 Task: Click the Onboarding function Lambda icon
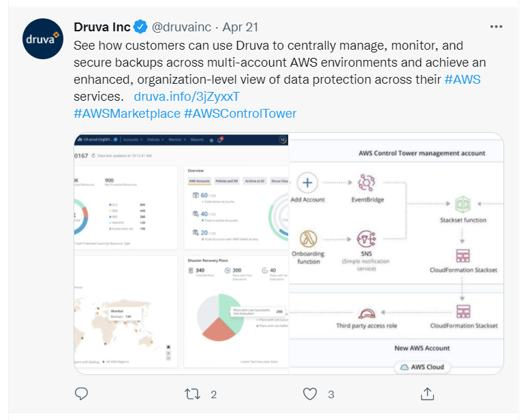pos(308,239)
